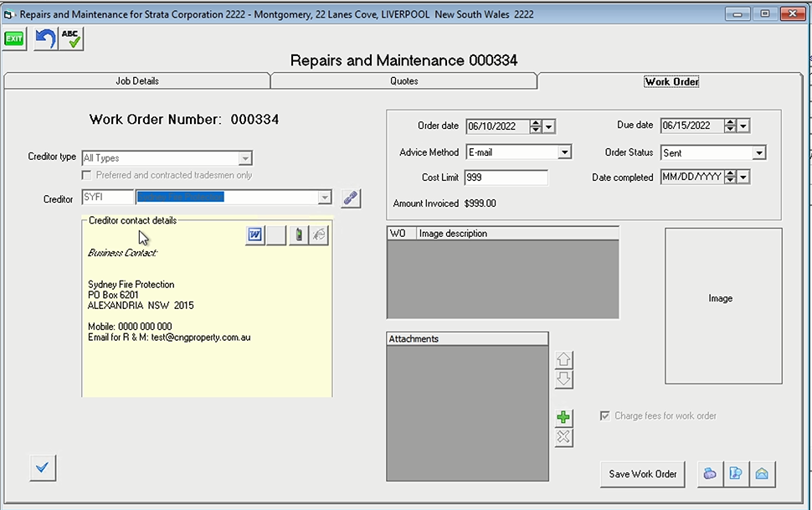This screenshot has height=510, width=812.
Task: Click the green EXIT icon
Action: pyautogui.click(x=14, y=39)
